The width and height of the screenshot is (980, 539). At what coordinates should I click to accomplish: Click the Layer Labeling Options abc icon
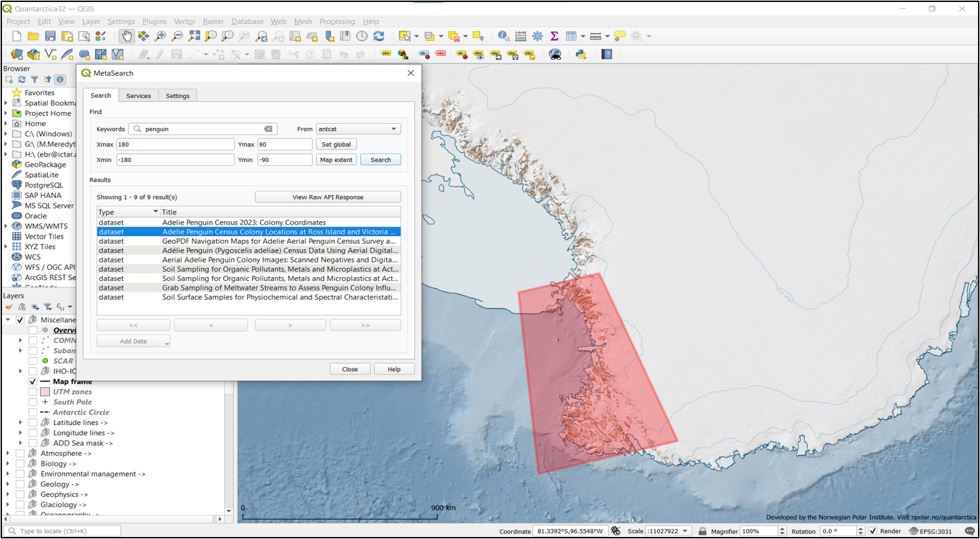(x=385, y=54)
